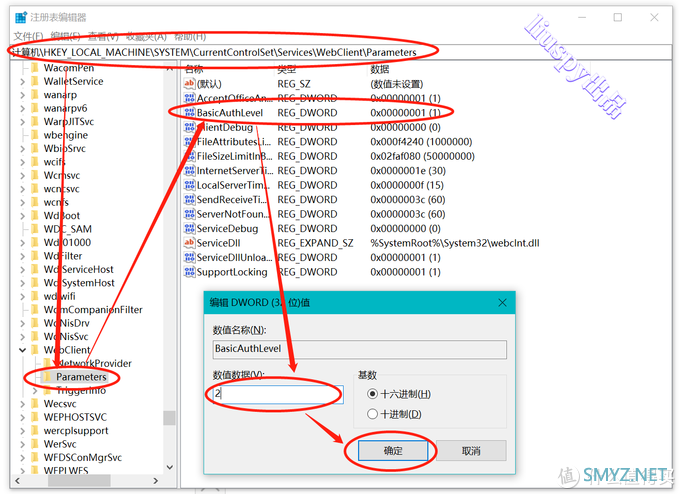Expand the WFDSConMgrSvc tree node

click(23, 458)
